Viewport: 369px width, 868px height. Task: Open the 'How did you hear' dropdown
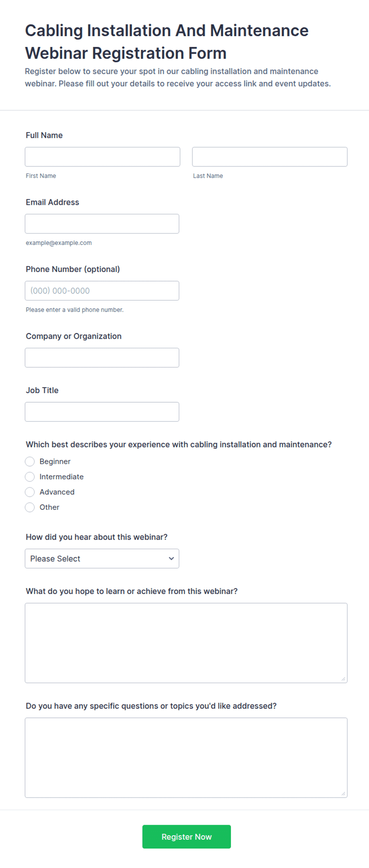pos(102,559)
